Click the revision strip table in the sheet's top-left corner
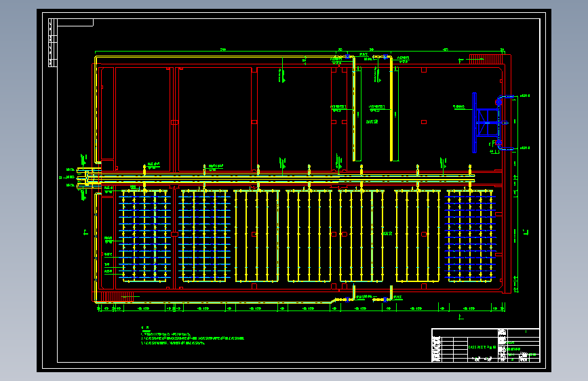Viewport: 588px width, 381px height. 52,43
